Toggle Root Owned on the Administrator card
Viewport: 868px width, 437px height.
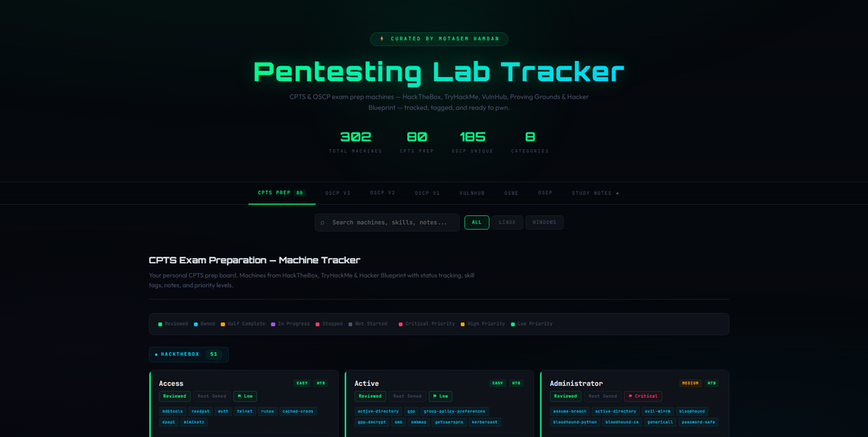click(603, 396)
